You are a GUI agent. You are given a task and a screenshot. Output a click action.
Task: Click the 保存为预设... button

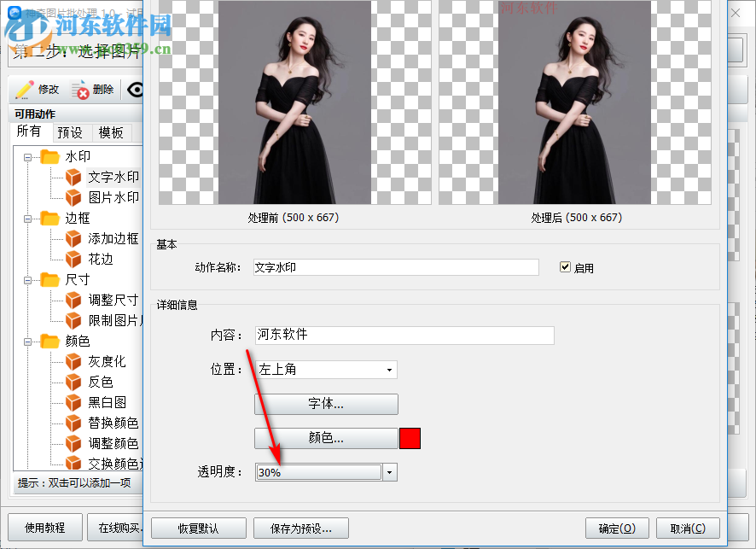pyautogui.click(x=301, y=529)
